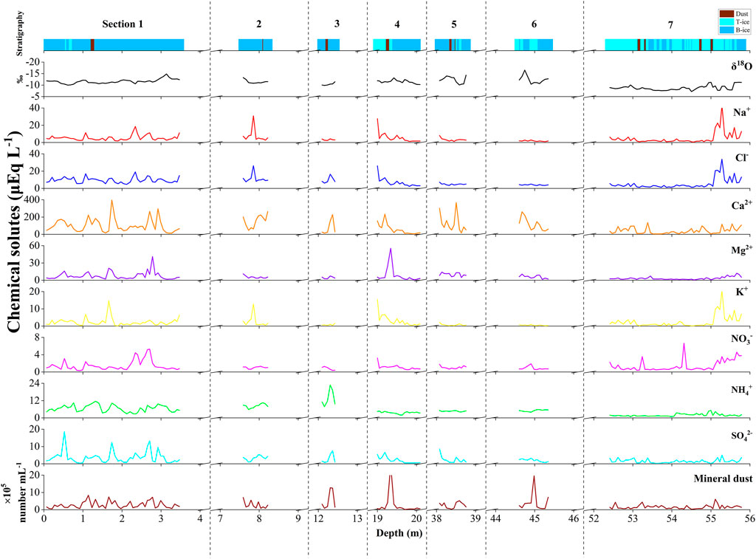The height and width of the screenshot is (559, 756).
Task: Click the section '7' heading above stratigraphy
Action: coord(670,24)
